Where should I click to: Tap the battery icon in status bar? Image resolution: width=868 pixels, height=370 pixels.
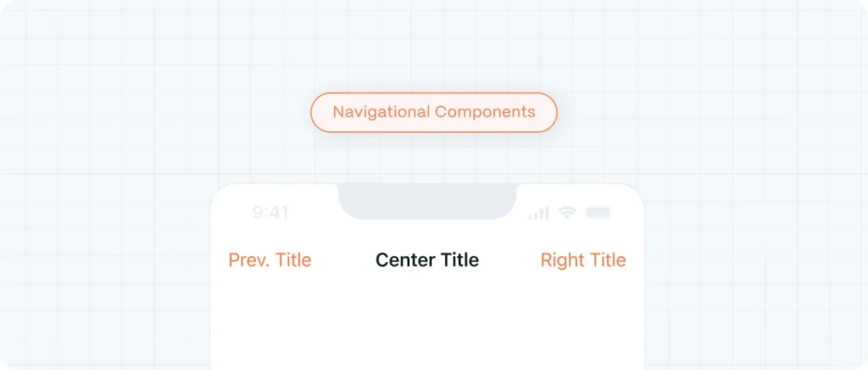coord(598,213)
